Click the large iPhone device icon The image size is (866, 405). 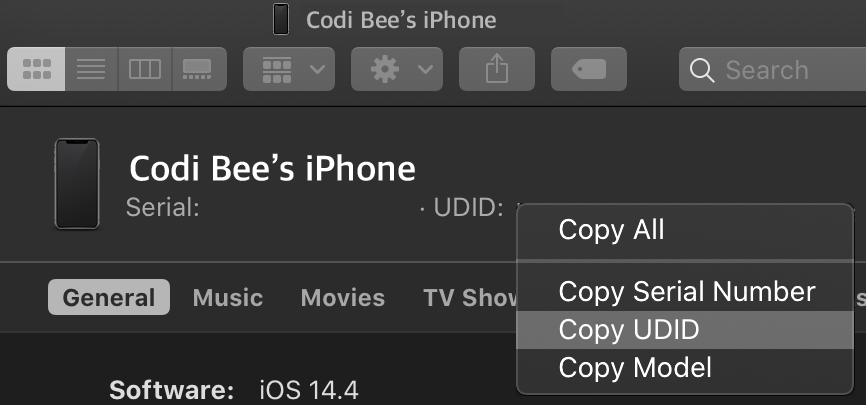click(x=76, y=184)
